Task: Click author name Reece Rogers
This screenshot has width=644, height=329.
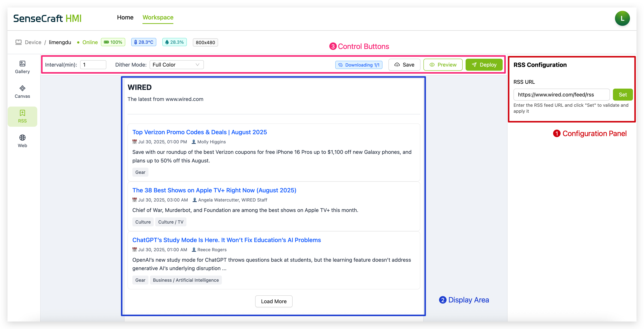Action: tap(212, 250)
